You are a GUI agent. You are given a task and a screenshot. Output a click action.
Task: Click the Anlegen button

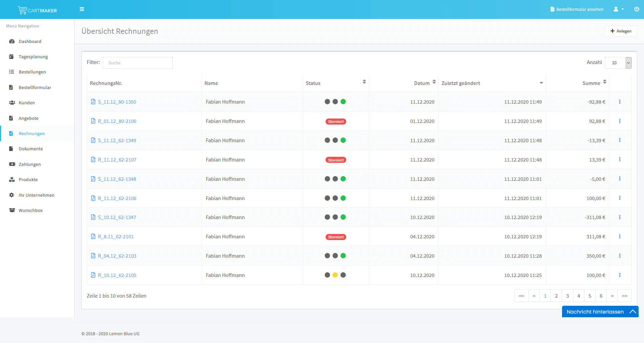[621, 31]
